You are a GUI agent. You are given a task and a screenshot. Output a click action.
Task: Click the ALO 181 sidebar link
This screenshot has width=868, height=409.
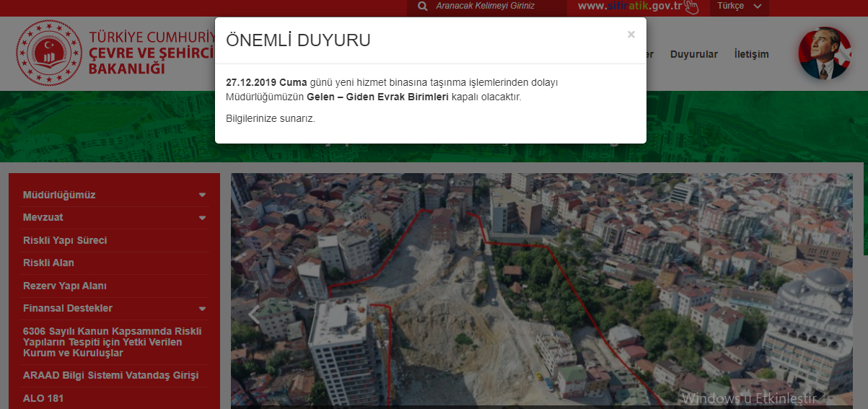43,398
